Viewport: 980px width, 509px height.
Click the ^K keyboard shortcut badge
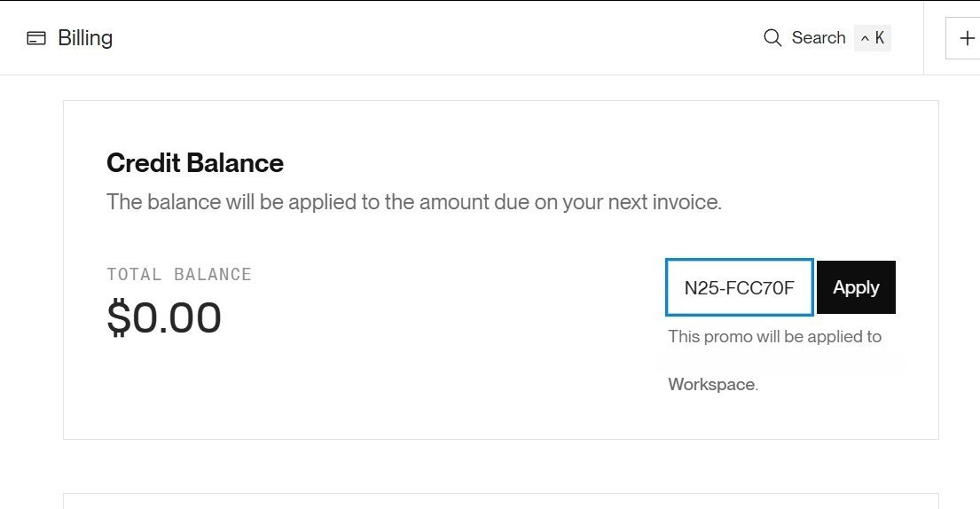click(x=873, y=38)
